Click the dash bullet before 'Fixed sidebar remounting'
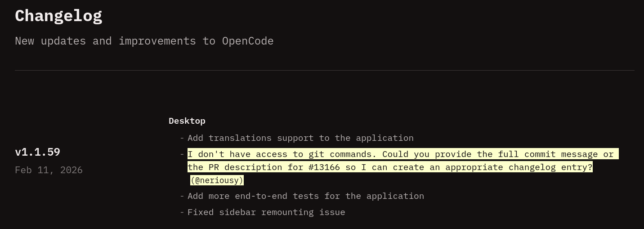 click(182, 212)
